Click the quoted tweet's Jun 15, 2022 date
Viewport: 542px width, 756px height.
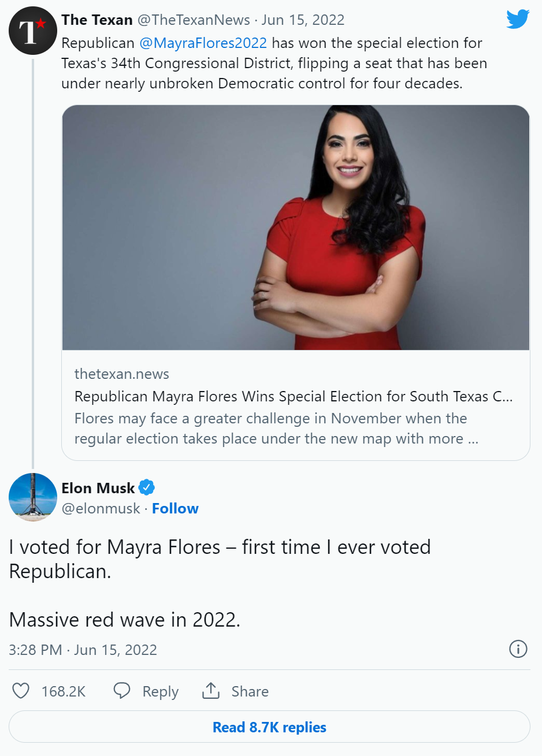tap(303, 20)
